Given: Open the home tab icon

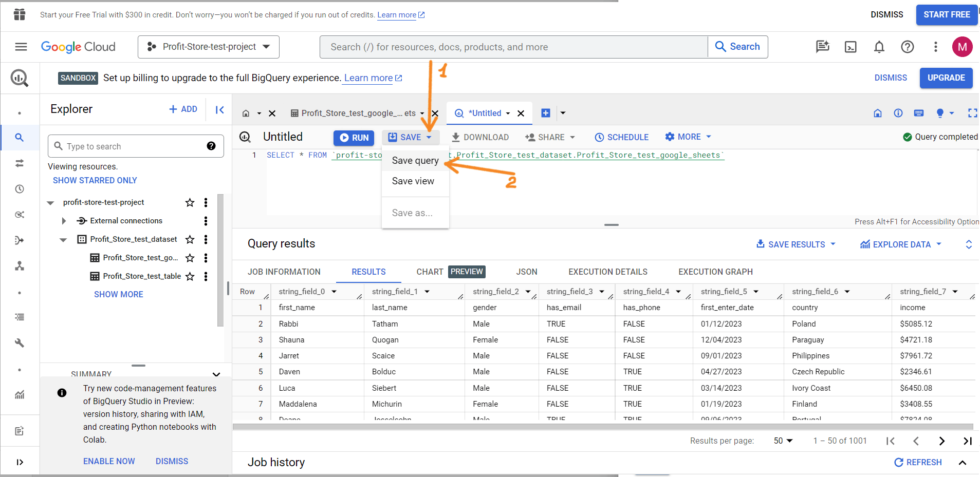Looking at the screenshot, I should pyautogui.click(x=246, y=113).
